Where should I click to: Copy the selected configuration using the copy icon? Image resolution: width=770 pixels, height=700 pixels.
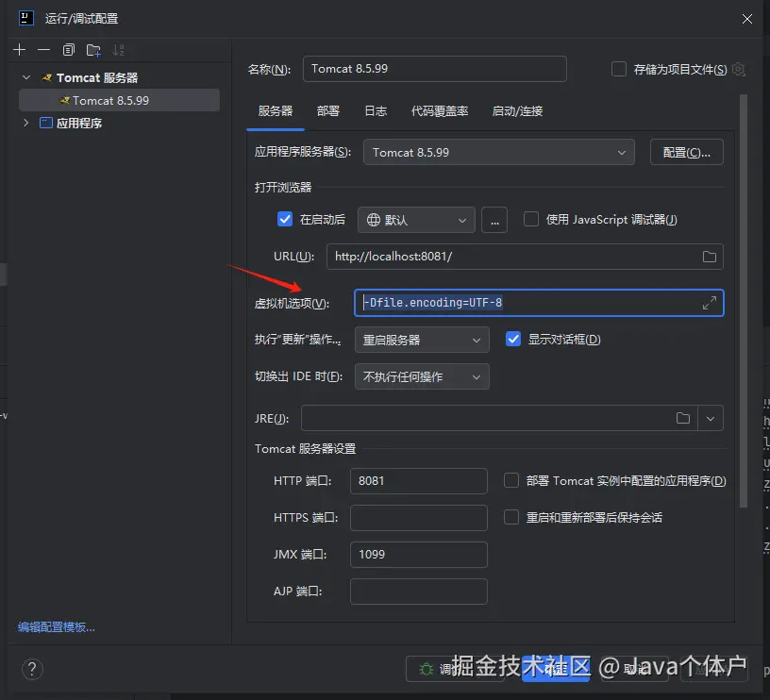69,50
